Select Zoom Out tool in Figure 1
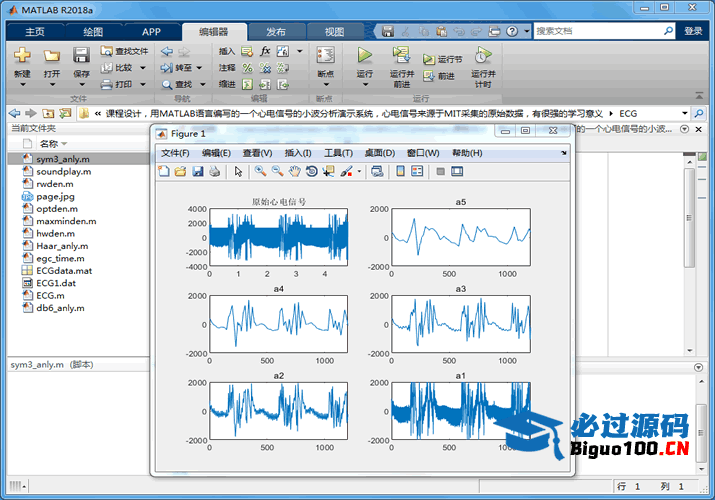 pos(277,171)
